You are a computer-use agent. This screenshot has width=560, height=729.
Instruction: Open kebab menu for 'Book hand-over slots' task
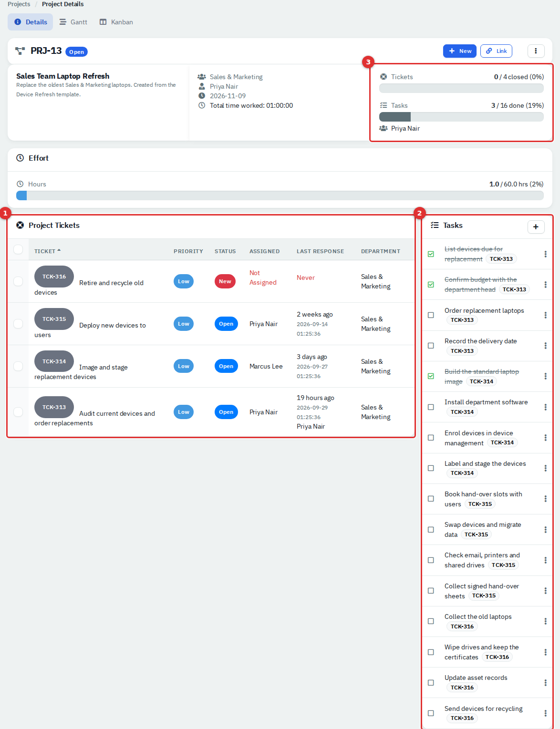click(x=545, y=499)
